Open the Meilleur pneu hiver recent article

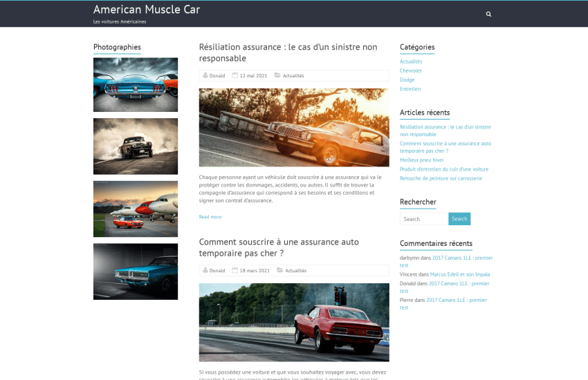point(421,160)
